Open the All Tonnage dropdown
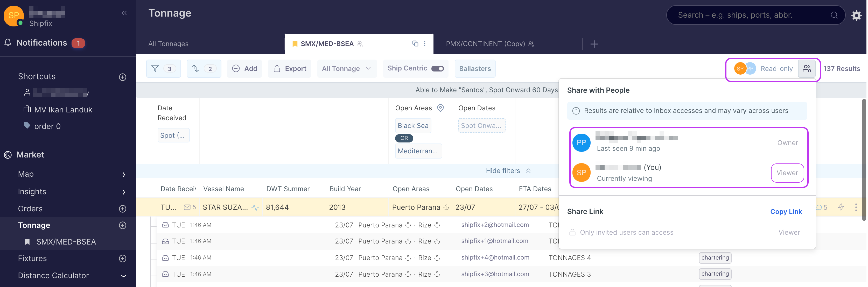This screenshot has height=287, width=868. 346,69
